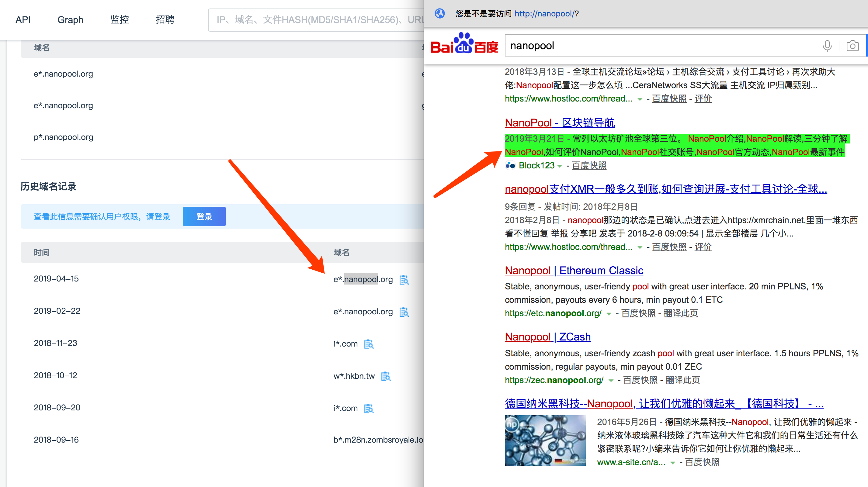
Task: Click the 2018-10-12 date cell
Action: point(55,375)
